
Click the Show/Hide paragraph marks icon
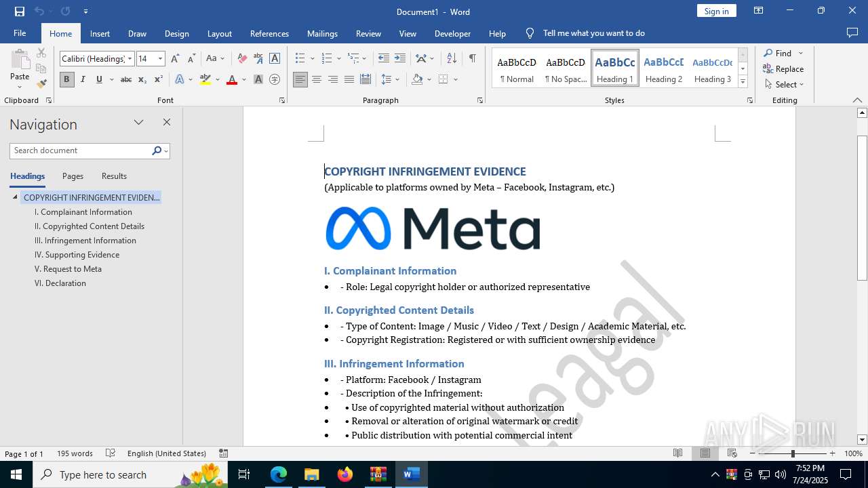pos(472,59)
